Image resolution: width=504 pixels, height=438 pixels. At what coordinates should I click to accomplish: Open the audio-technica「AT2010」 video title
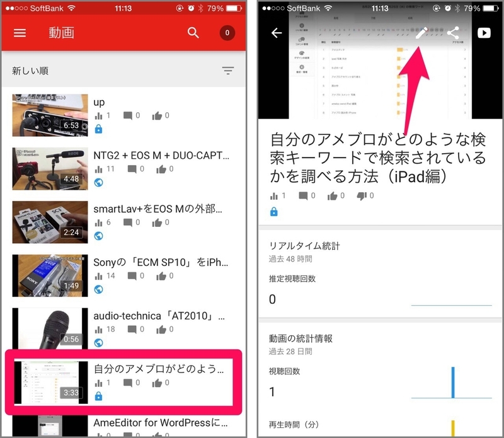(159, 316)
